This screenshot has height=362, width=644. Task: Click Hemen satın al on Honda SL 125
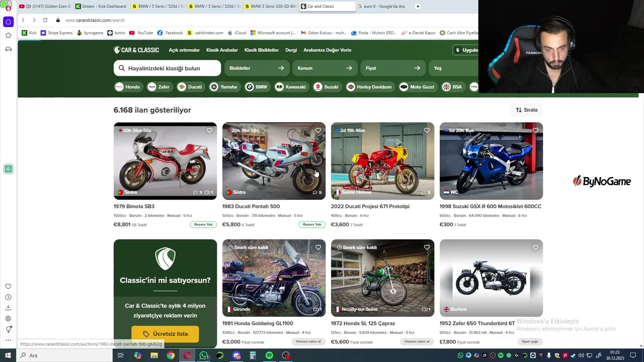tap(417, 342)
